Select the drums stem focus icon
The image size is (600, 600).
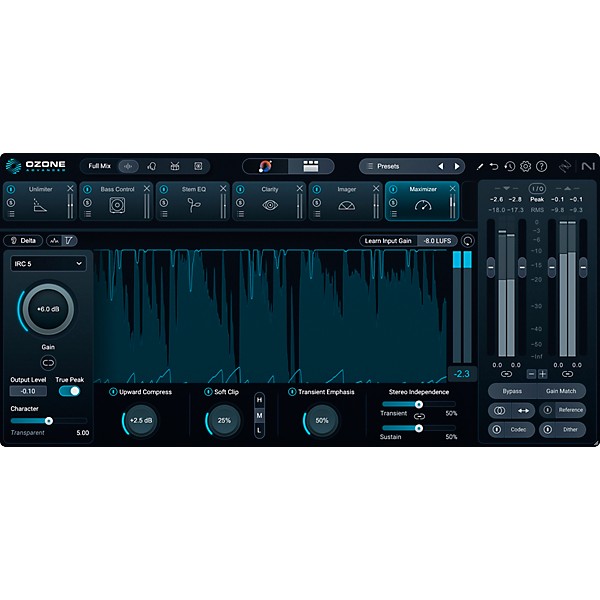pyautogui.click(x=175, y=166)
